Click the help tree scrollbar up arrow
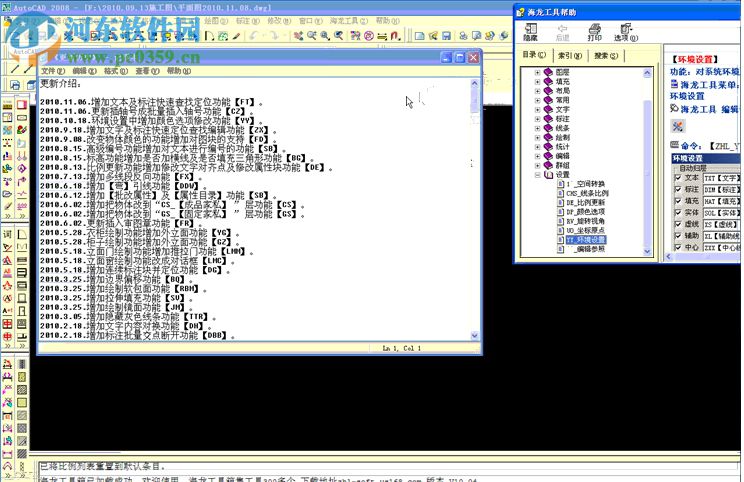This screenshot has width=744, height=482. [647, 73]
